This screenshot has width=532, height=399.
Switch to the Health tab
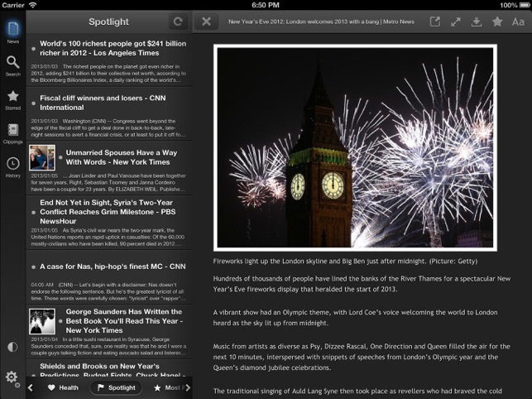[x=63, y=387]
